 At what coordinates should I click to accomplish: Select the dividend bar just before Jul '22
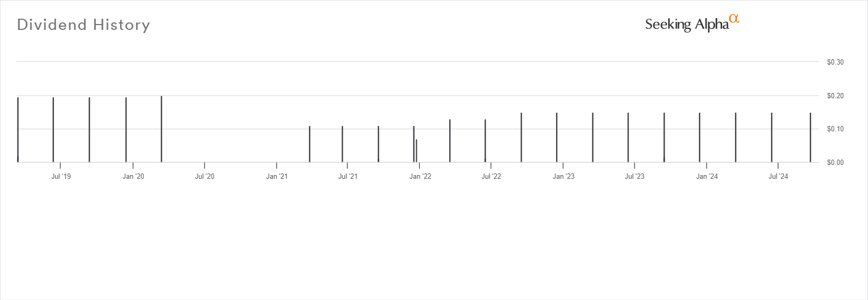tap(485, 140)
